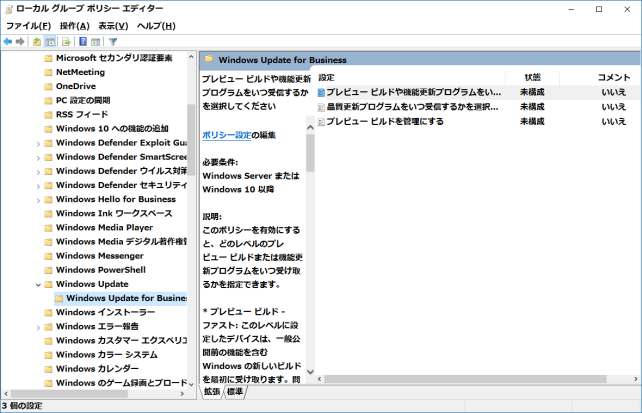
Task: Select Windows PowerShell tree item
Action: pyautogui.click(x=101, y=270)
